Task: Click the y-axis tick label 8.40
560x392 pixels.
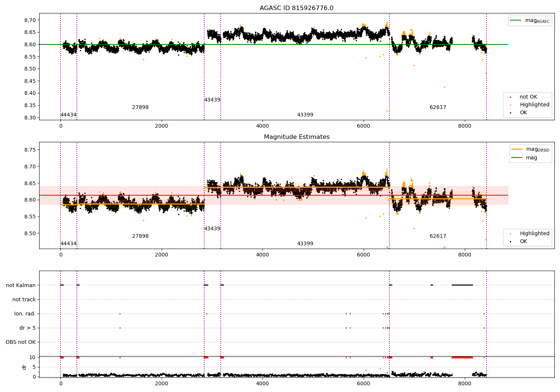Action: (29, 93)
